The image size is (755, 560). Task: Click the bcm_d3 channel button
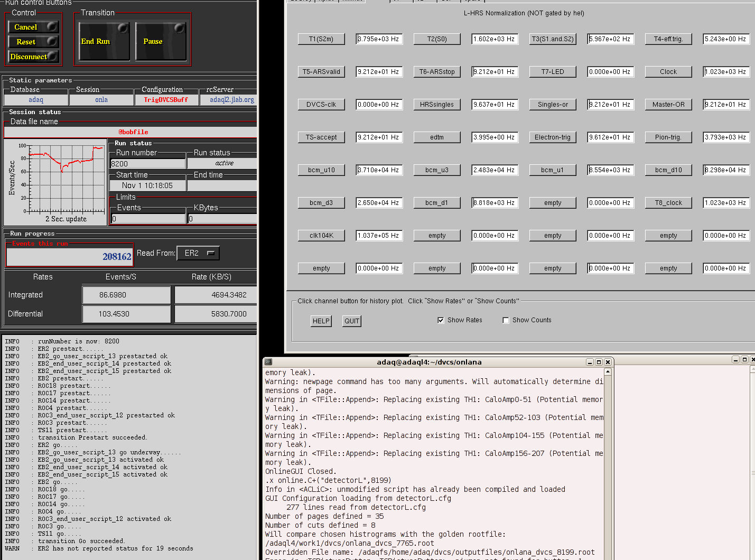click(x=321, y=203)
